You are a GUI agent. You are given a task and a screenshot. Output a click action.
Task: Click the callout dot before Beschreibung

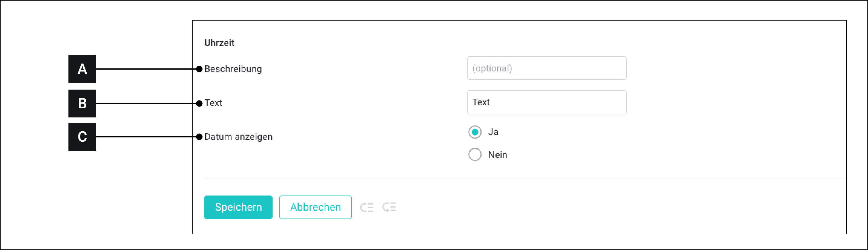click(x=199, y=69)
